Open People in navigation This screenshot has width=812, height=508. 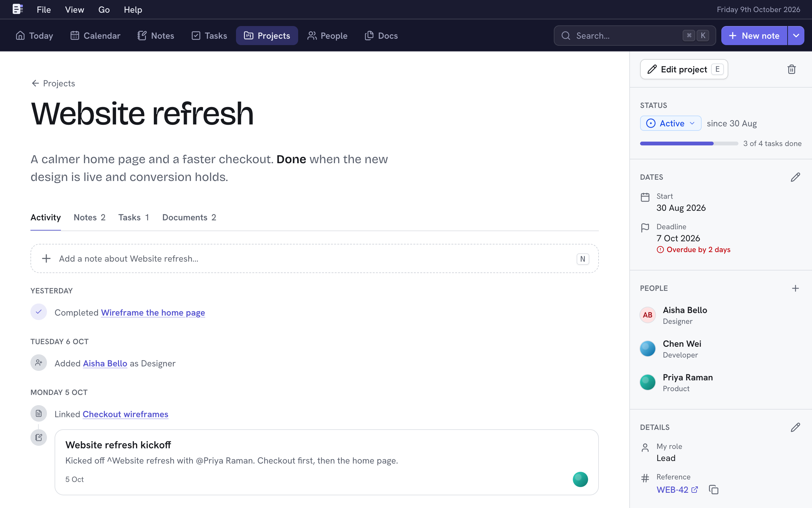(327, 36)
